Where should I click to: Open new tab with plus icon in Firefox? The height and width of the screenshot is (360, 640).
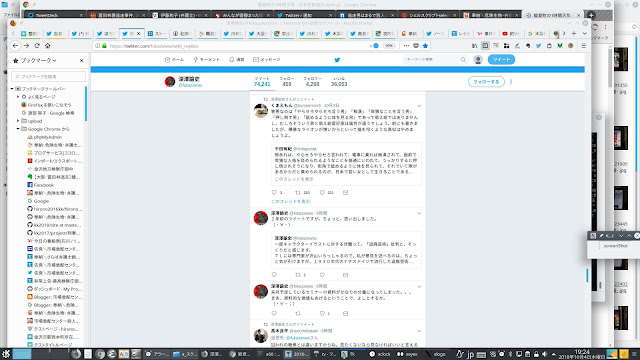[x=574, y=33]
